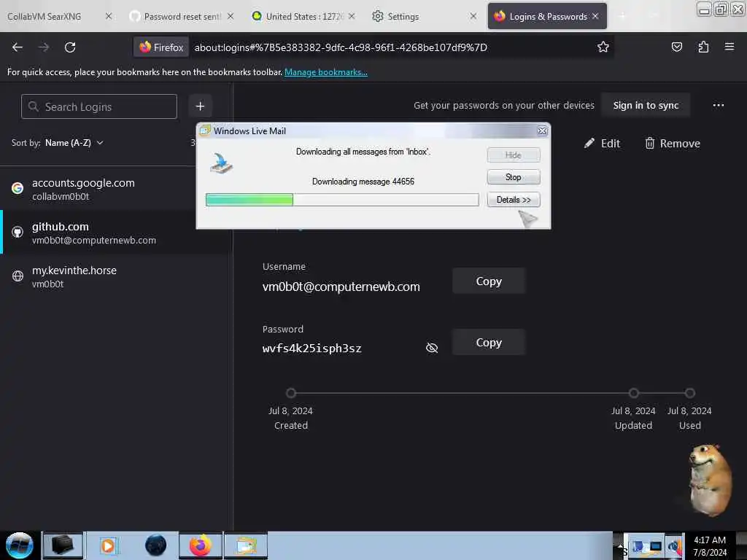The height and width of the screenshot is (560, 747).
Task: Reload the current Firefox page
Action: 70,47
